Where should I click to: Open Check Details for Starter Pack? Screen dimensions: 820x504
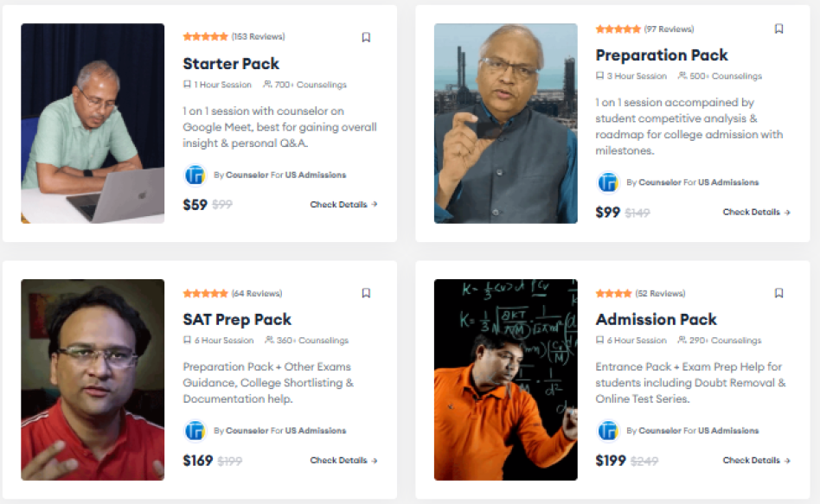(x=343, y=205)
